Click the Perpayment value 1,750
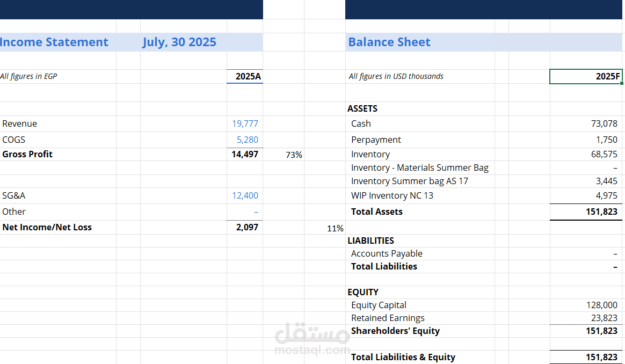Image resolution: width=625 pixels, height=364 pixels. (586, 140)
